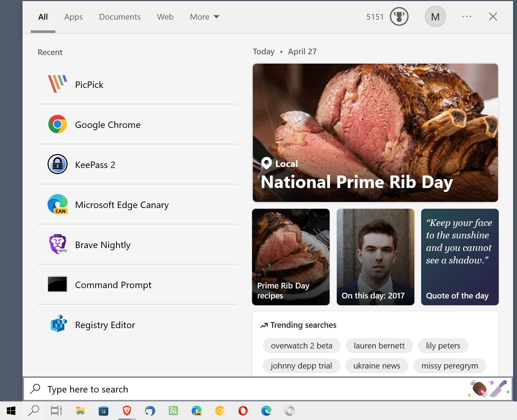Launch Google Chrome from Recent
The height and width of the screenshot is (420, 517).
tap(137, 124)
